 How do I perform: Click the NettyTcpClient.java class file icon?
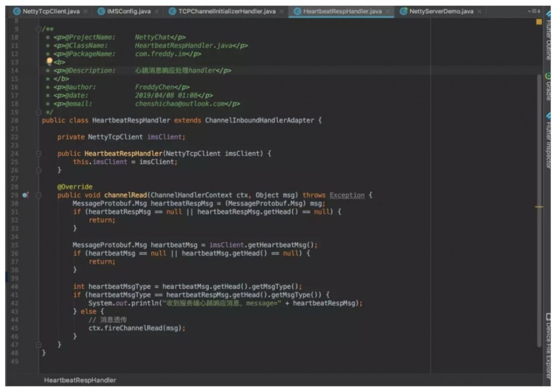point(17,11)
